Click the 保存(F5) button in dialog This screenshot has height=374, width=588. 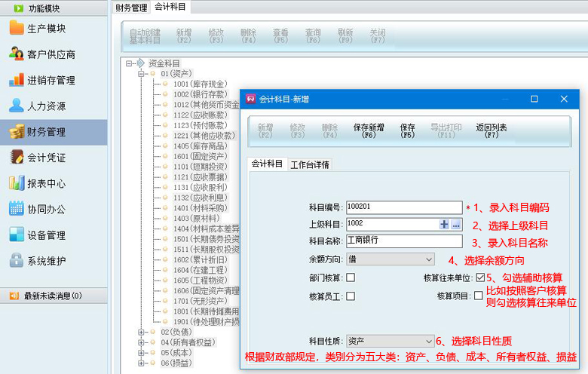tap(407, 130)
